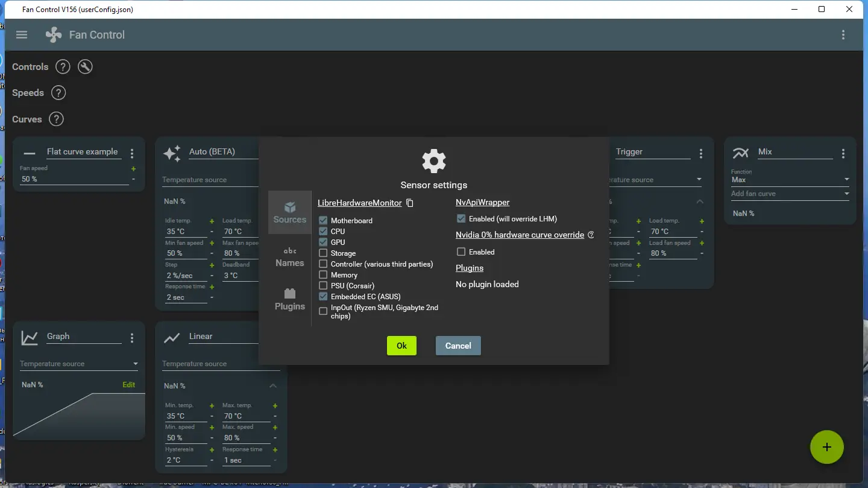Increase Fan speed on Flat curve example
The height and width of the screenshot is (488, 868).
tap(133, 169)
